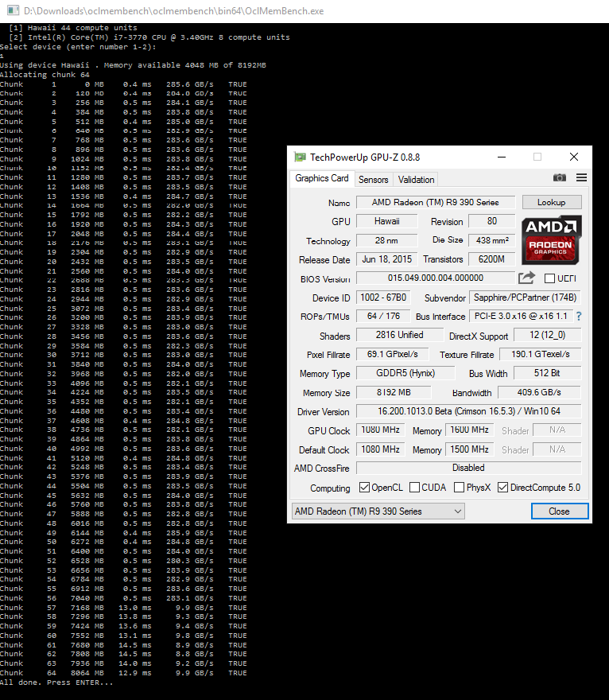Toggle the CUDA checkbox
Screen dimensions: 609x700
[414, 487]
